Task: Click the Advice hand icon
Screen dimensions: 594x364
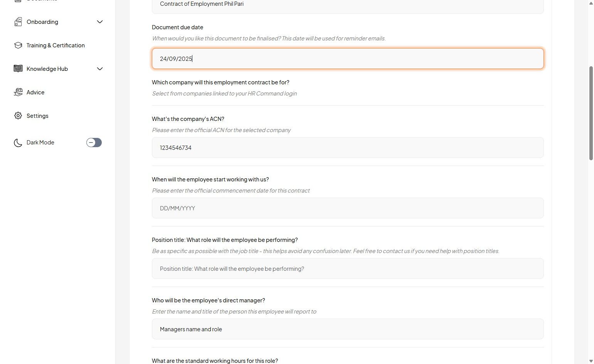Action: point(18,92)
